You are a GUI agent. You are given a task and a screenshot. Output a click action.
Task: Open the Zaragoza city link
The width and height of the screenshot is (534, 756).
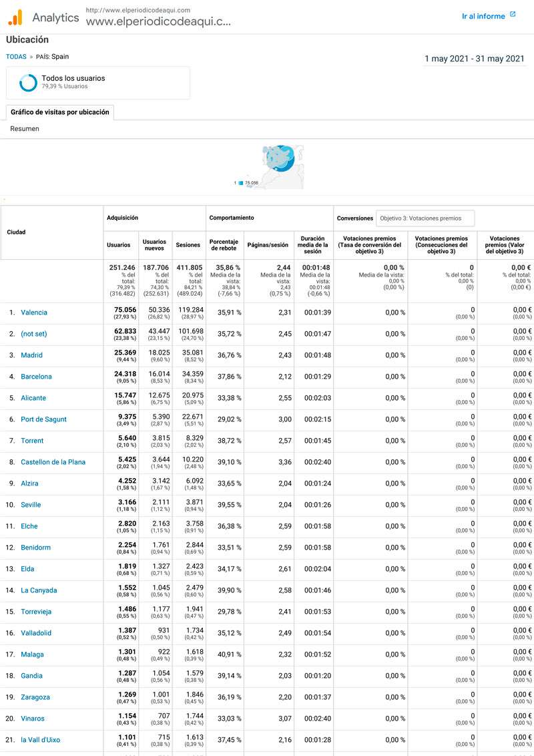tap(35, 697)
